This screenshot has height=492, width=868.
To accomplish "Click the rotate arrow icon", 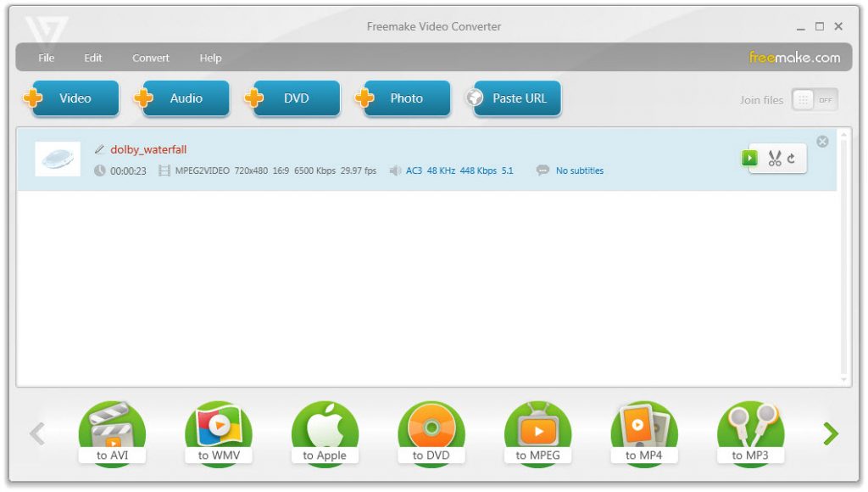I will [792, 159].
